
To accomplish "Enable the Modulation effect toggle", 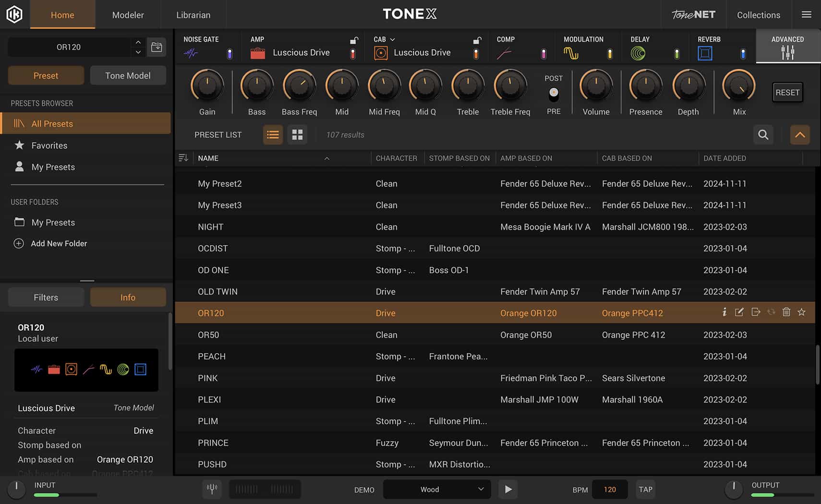I will (x=610, y=53).
